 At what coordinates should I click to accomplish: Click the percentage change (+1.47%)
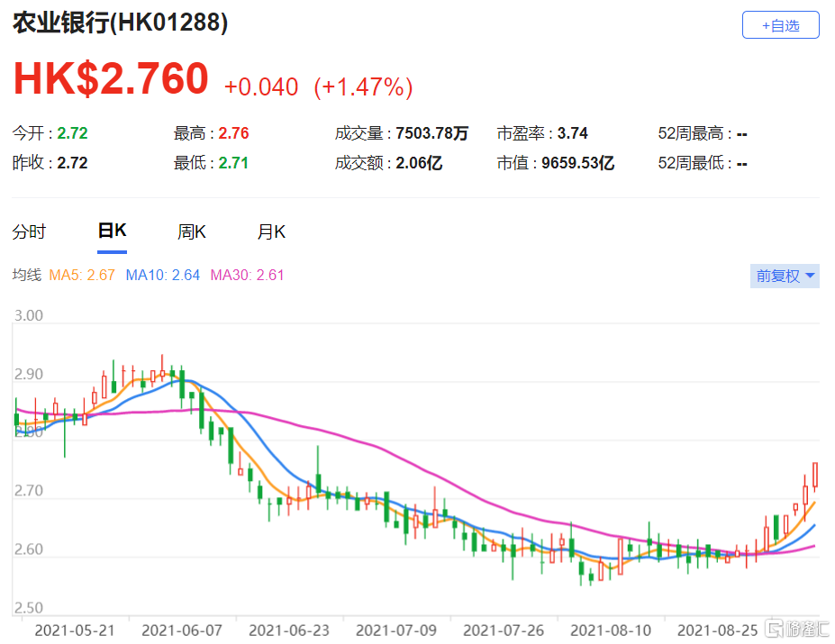pos(363,86)
